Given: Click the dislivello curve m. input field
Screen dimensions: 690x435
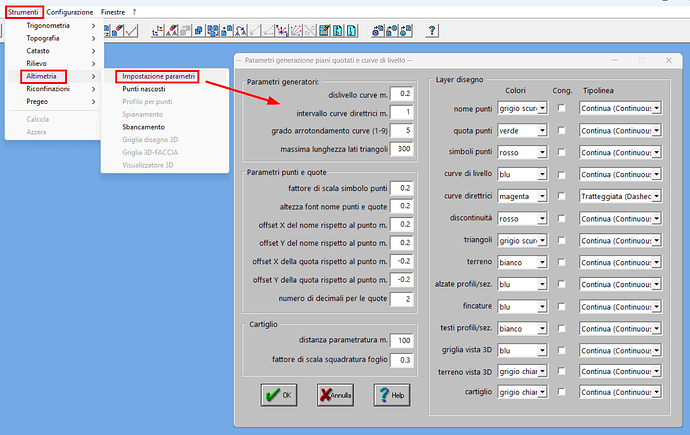Looking at the screenshot, I should 404,93.
